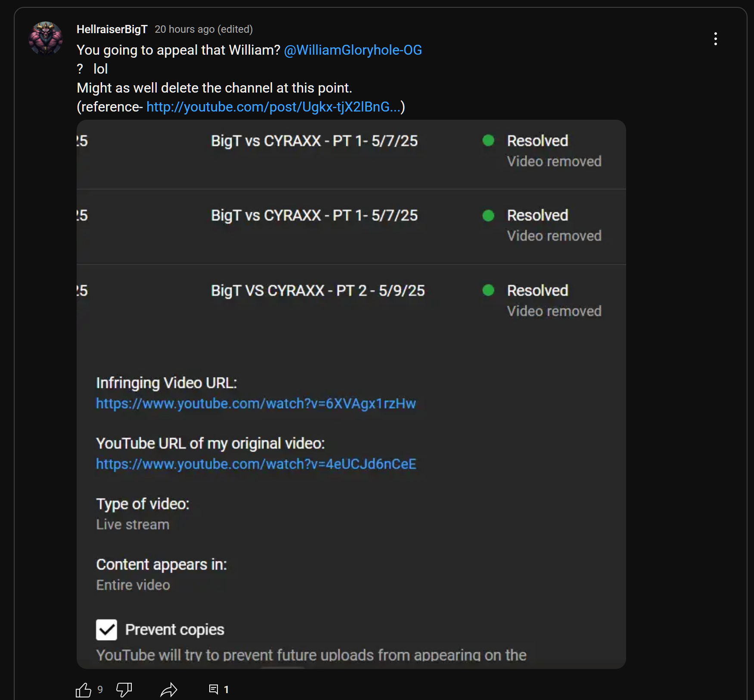Select 'BigT VS CYRAXX - PT 2 - 5/9/25' text
The width and height of the screenshot is (754, 700).
coord(318,291)
